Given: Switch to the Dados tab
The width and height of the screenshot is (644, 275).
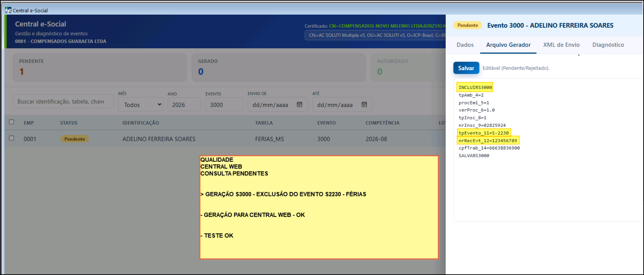Looking at the screenshot, I should 465,45.
